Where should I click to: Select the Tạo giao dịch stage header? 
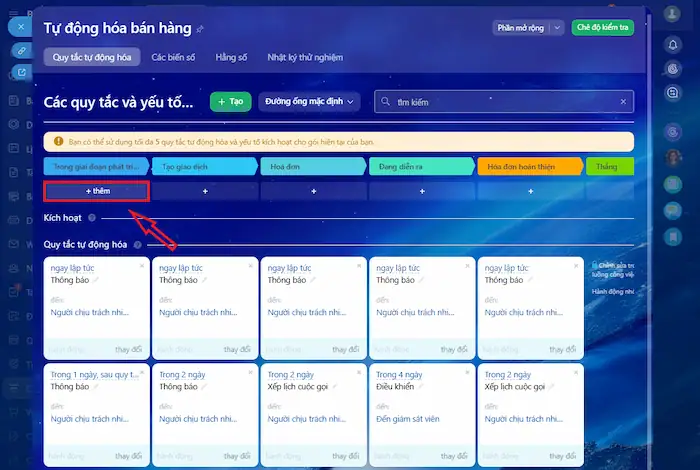[205, 166]
